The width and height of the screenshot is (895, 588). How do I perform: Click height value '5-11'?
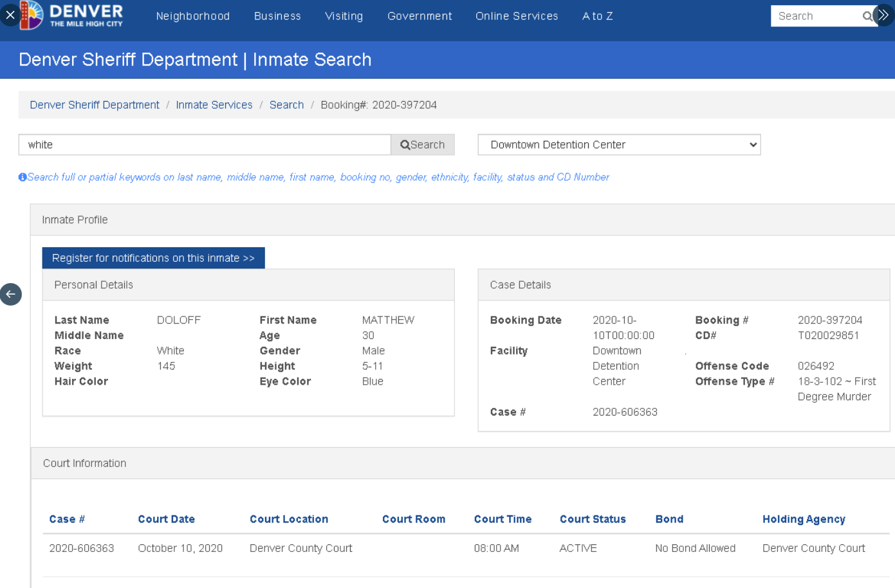point(373,366)
